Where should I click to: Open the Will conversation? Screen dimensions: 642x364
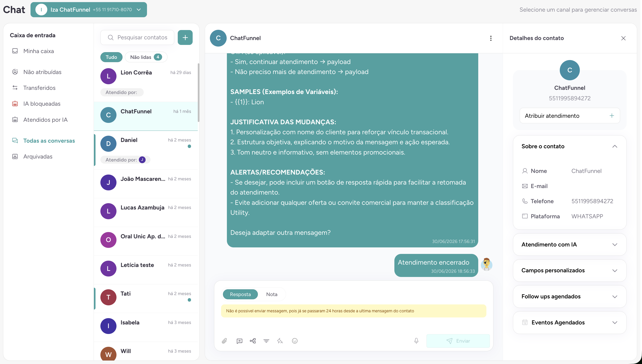click(x=146, y=351)
